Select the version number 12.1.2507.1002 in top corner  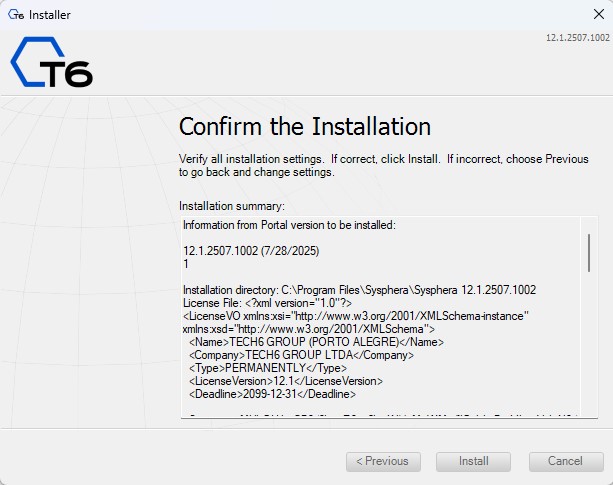[x=577, y=38]
